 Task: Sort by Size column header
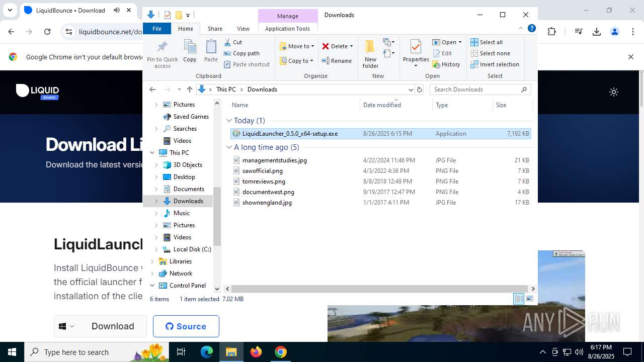[512, 105]
